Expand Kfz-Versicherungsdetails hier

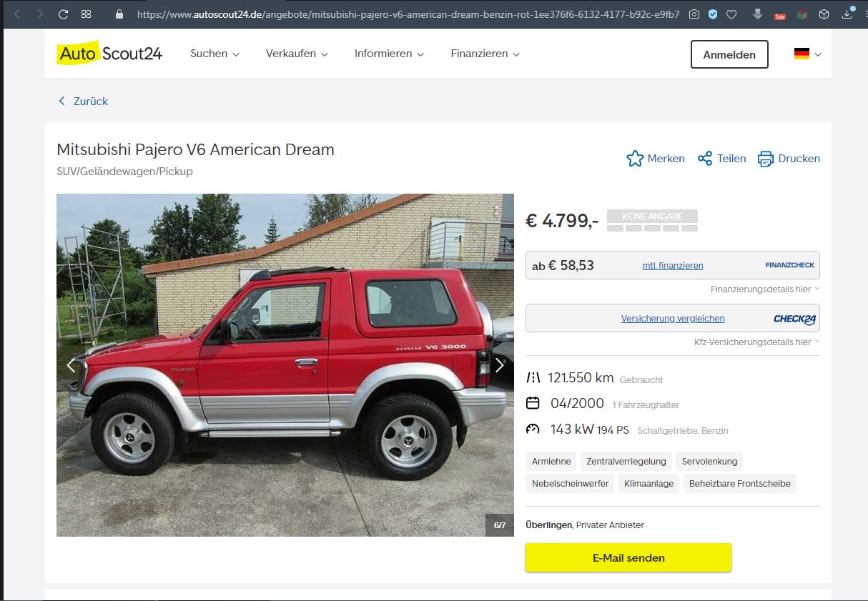(756, 342)
